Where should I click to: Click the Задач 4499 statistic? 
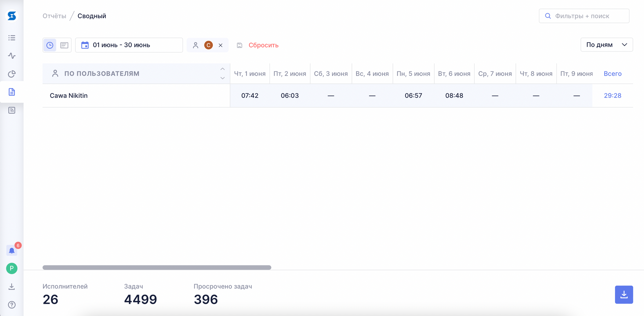tap(140, 294)
